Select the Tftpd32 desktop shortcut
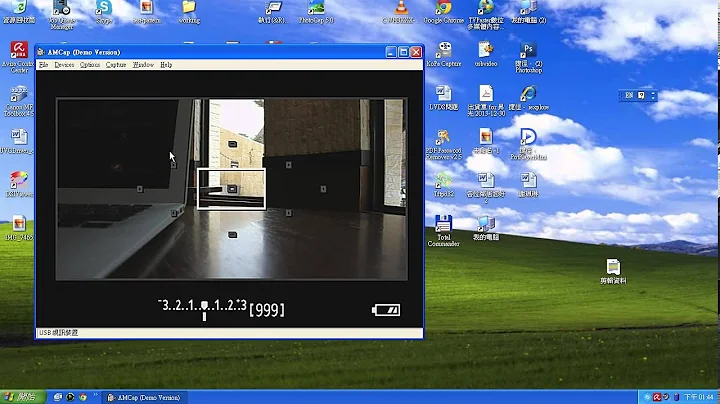Viewport: 720px width, 404px height. pyautogui.click(x=444, y=184)
